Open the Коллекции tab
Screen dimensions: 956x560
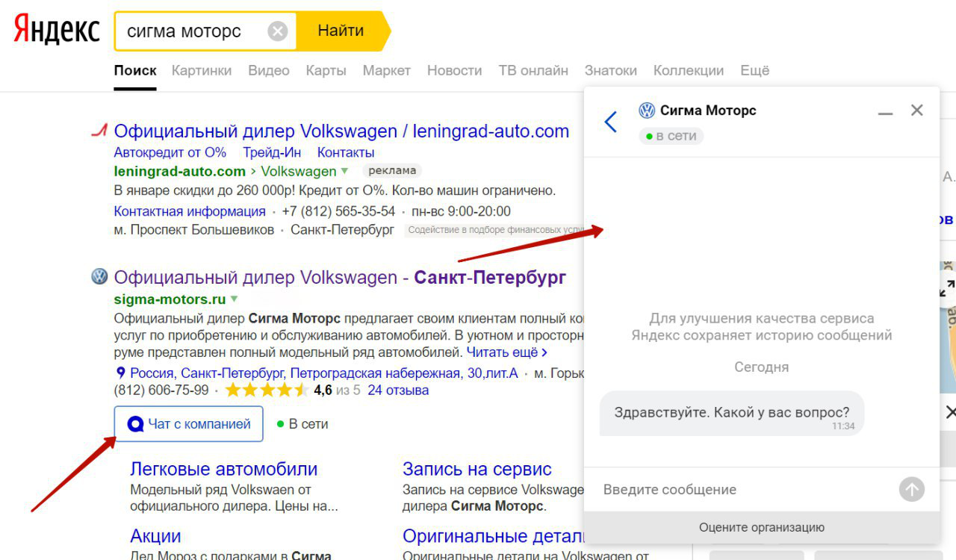click(x=689, y=70)
